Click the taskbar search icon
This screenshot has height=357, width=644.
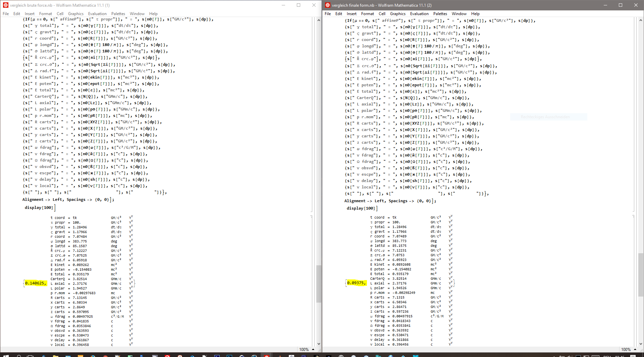point(19,355)
